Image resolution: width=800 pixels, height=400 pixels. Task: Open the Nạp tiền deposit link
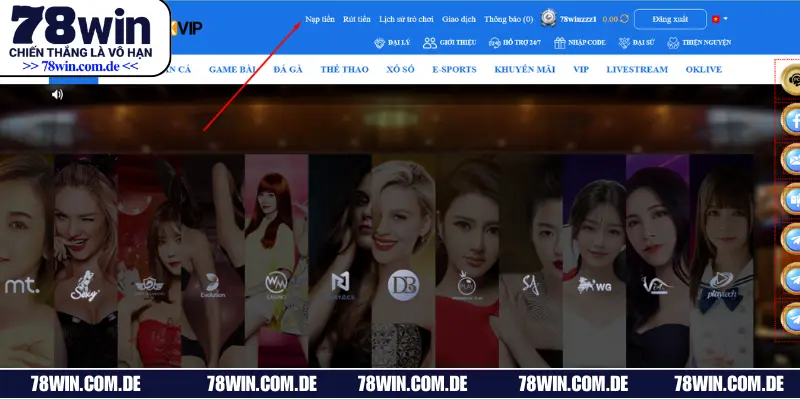(x=319, y=19)
